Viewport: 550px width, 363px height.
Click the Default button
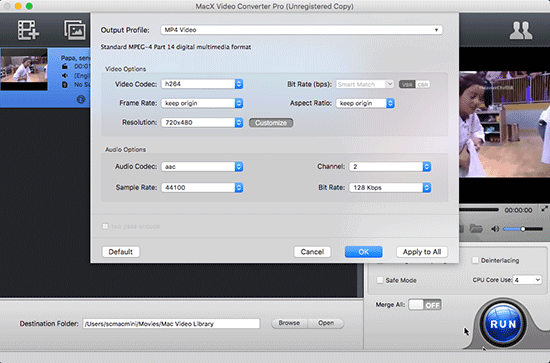point(121,252)
